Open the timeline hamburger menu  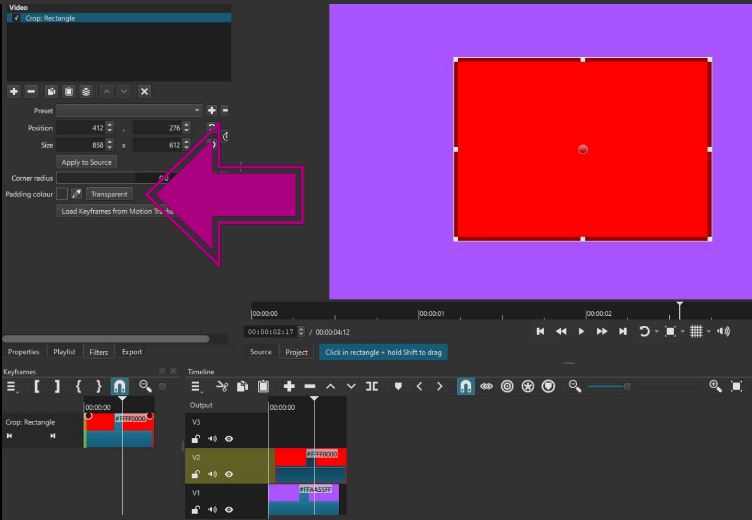pyautogui.click(x=196, y=386)
